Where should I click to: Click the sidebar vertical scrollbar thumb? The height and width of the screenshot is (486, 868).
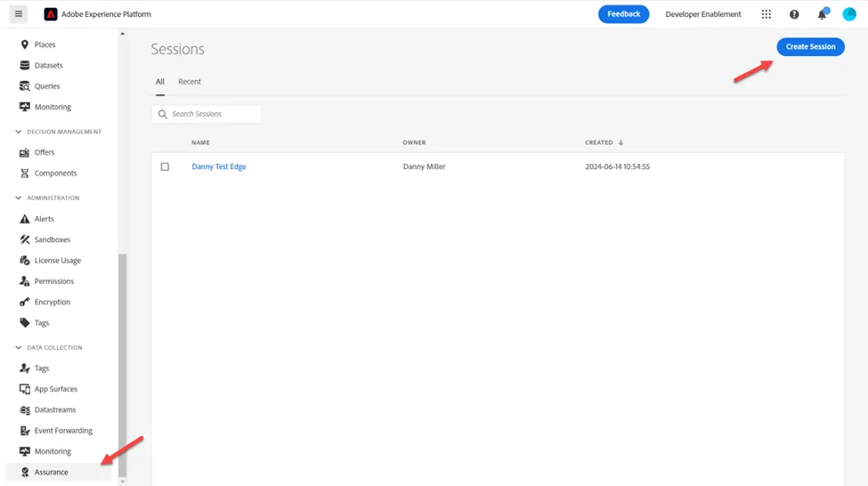click(122, 365)
